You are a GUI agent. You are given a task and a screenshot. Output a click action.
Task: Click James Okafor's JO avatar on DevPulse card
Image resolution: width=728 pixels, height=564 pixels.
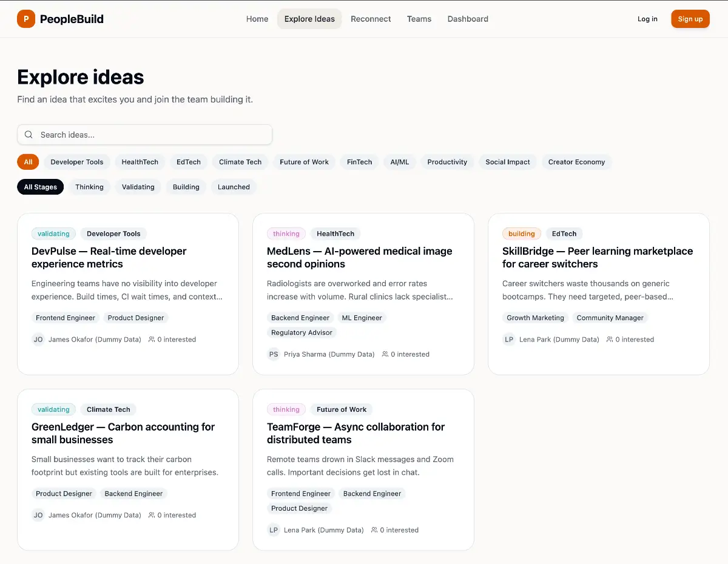(x=38, y=340)
